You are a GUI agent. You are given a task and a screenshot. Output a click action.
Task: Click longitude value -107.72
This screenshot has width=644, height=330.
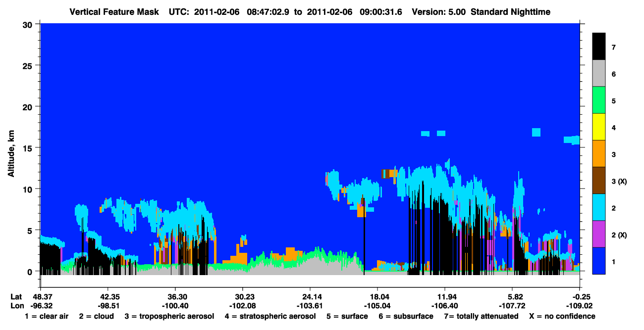click(512, 305)
